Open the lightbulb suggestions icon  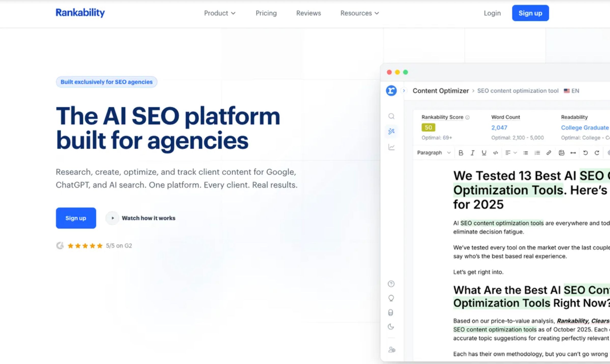(391, 298)
